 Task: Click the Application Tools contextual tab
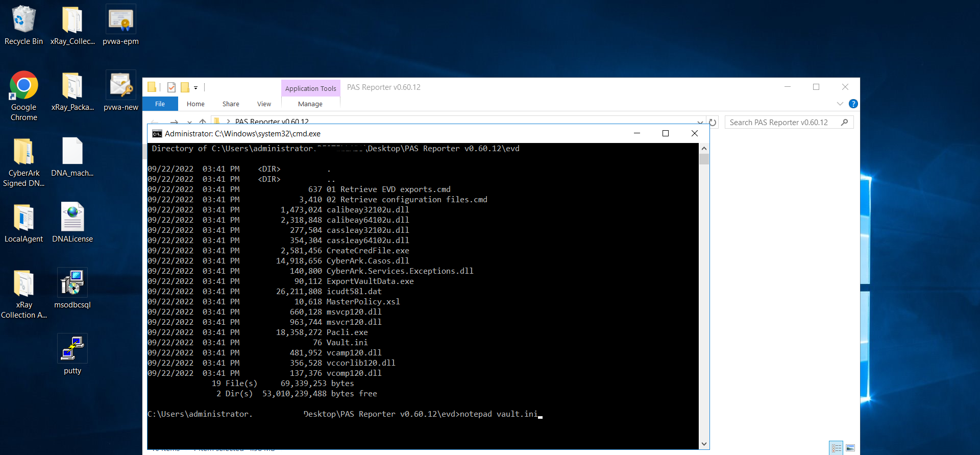tap(310, 88)
